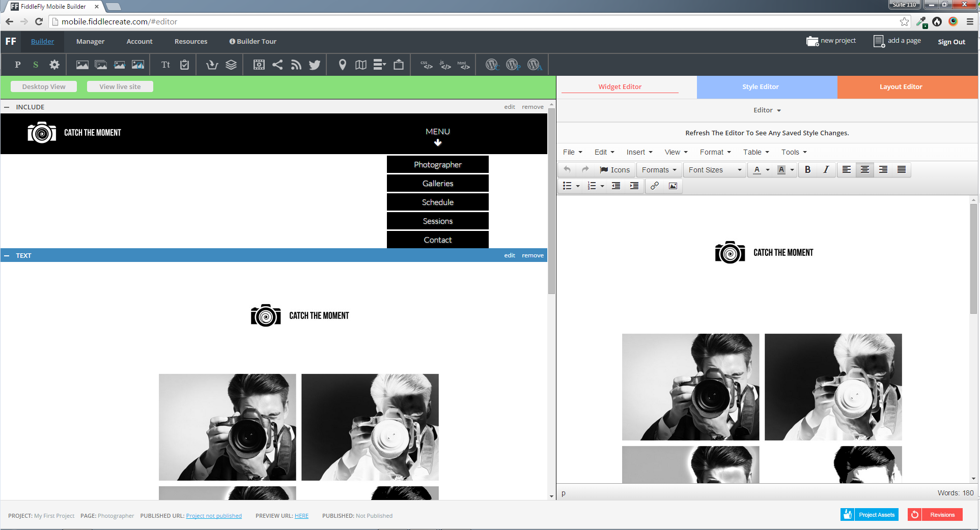Toggle bold formatting in the editor
This screenshot has height=530, width=980.
(x=807, y=169)
